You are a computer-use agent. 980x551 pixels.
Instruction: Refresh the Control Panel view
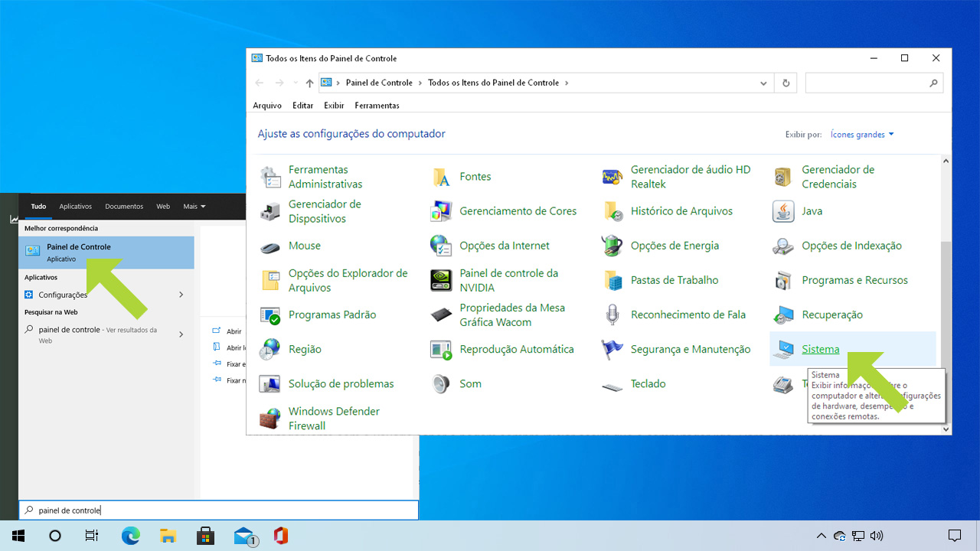pos(786,83)
